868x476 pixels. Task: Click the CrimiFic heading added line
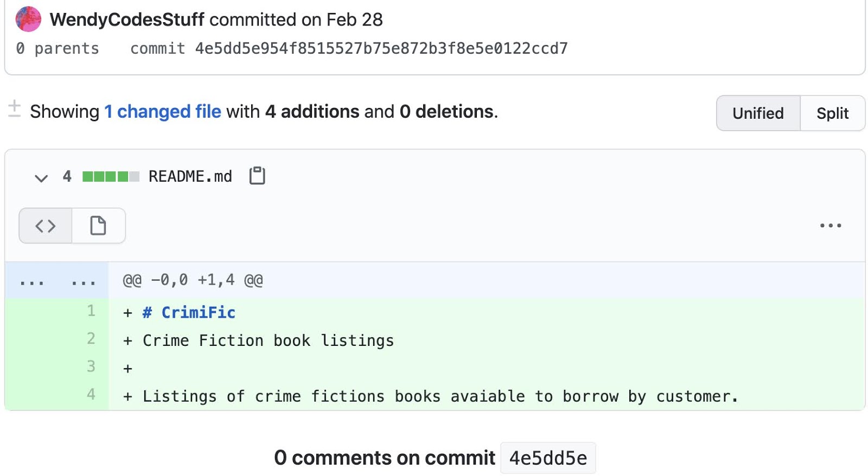point(189,313)
